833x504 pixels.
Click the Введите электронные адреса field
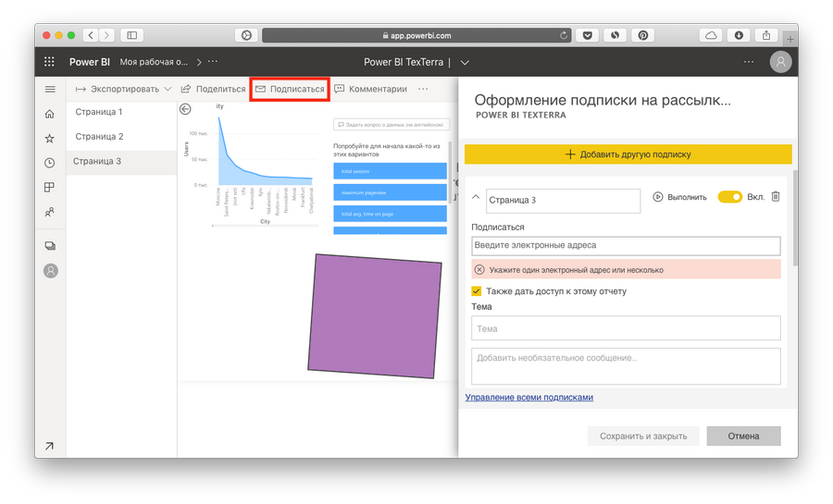tap(626, 246)
